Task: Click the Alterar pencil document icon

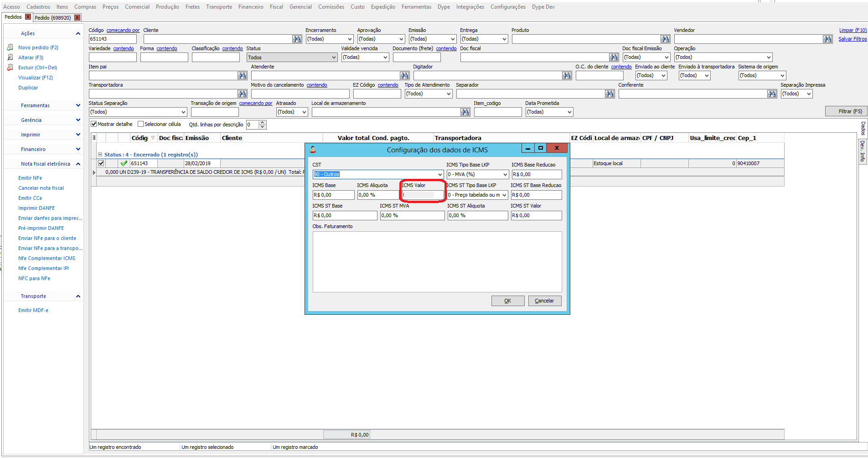Action: tap(10, 57)
